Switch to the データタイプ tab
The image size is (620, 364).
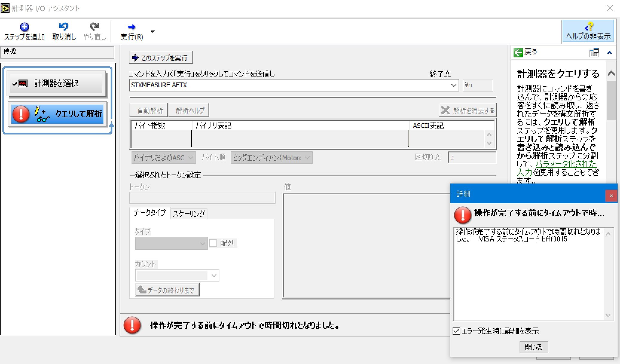point(150,213)
